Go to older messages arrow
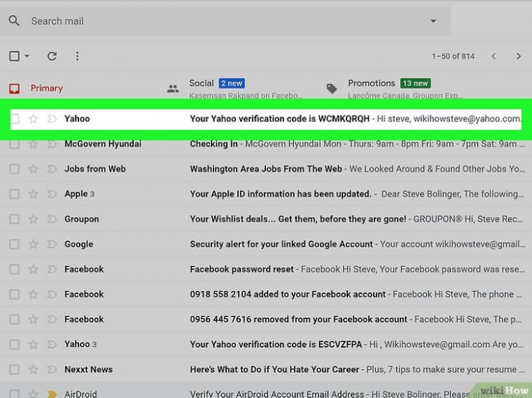The width and height of the screenshot is (532, 398). (518, 56)
